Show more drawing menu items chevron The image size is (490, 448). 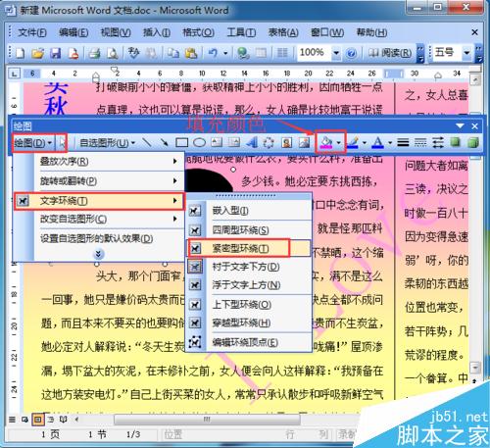click(x=98, y=254)
